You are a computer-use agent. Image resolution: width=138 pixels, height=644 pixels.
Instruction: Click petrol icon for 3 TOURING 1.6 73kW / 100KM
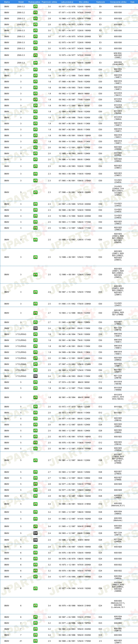coord(35,334)
